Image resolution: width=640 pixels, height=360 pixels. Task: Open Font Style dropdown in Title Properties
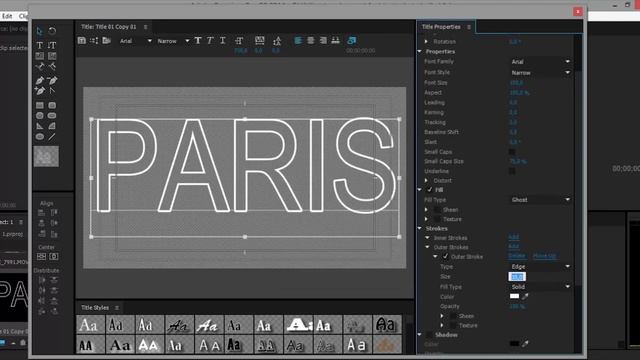pyautogui.click(x=540, y=73)
